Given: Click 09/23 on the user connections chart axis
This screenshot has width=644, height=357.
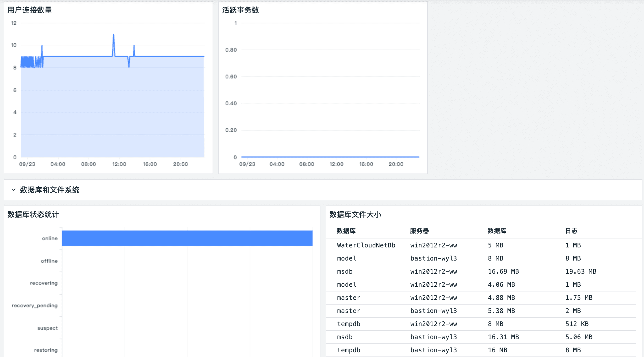Looking at the screenshot, I should tap(27, 164).
